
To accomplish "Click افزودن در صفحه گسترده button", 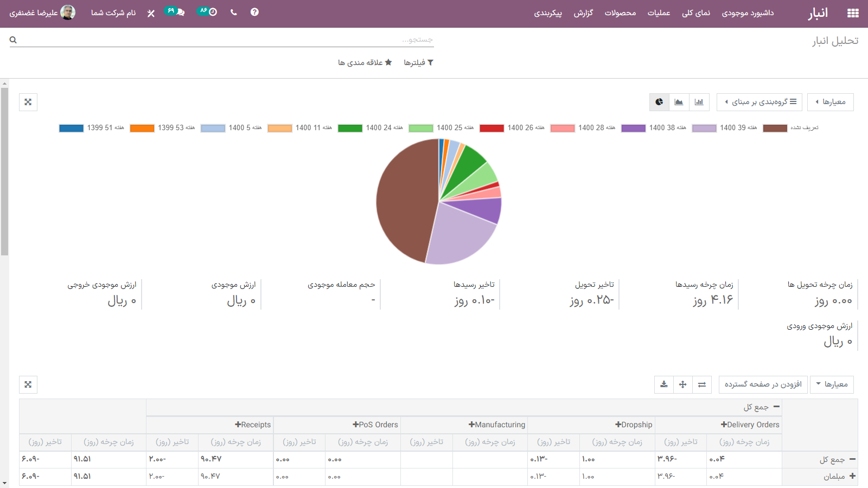I will [763, 384].
